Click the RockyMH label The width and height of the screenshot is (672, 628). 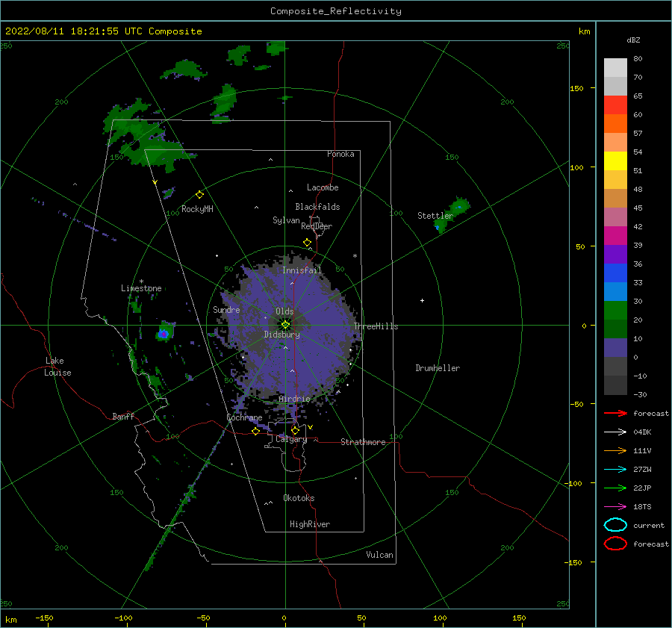[x=197, y=209]
